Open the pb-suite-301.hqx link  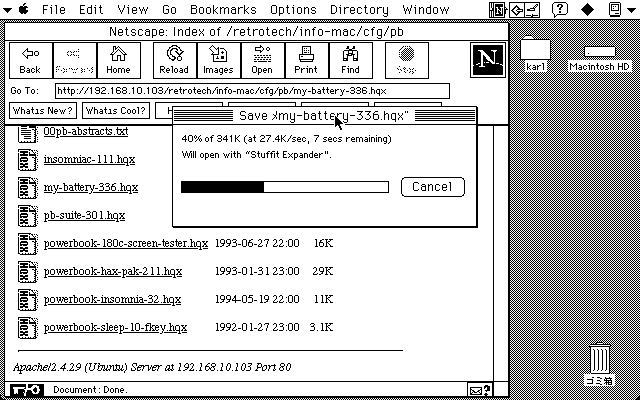(84, 215)
